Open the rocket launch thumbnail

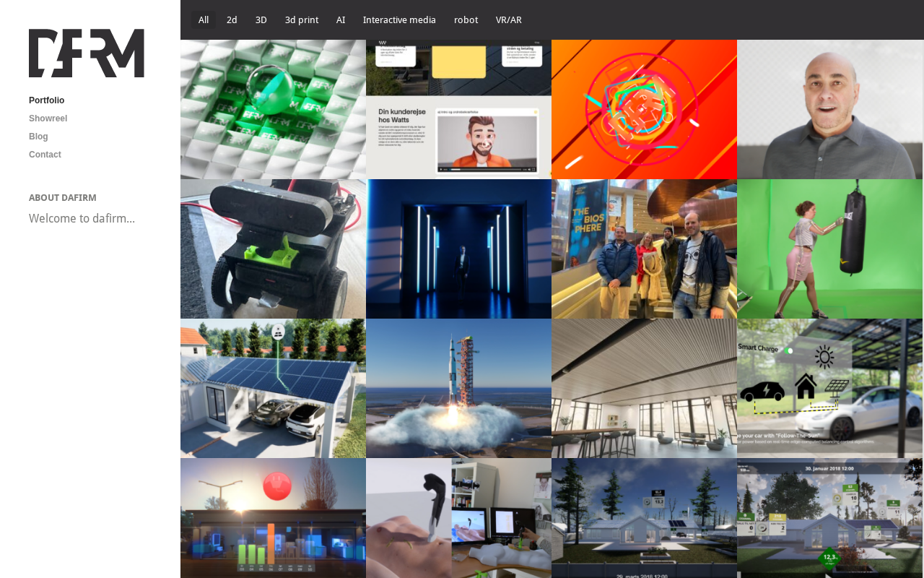[458, 388]
